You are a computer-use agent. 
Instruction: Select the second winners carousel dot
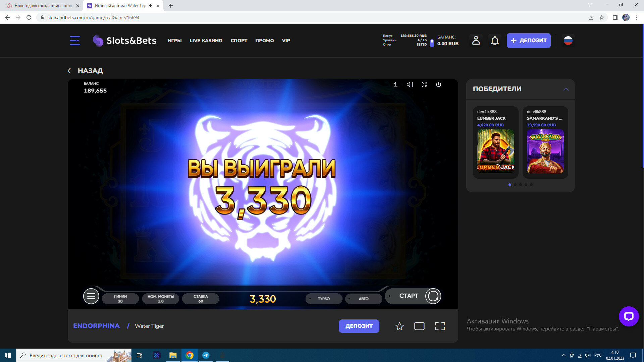pos(515,185)
